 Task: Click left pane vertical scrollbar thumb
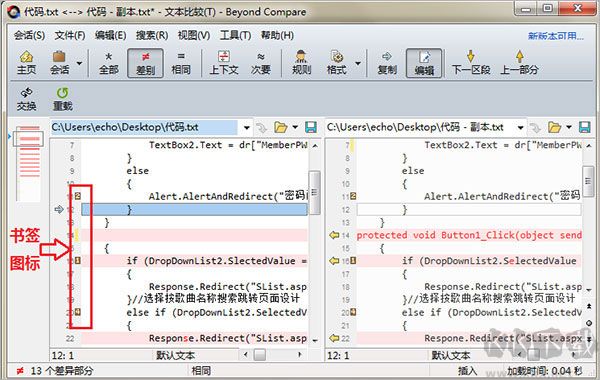click(x=315, y=192)
